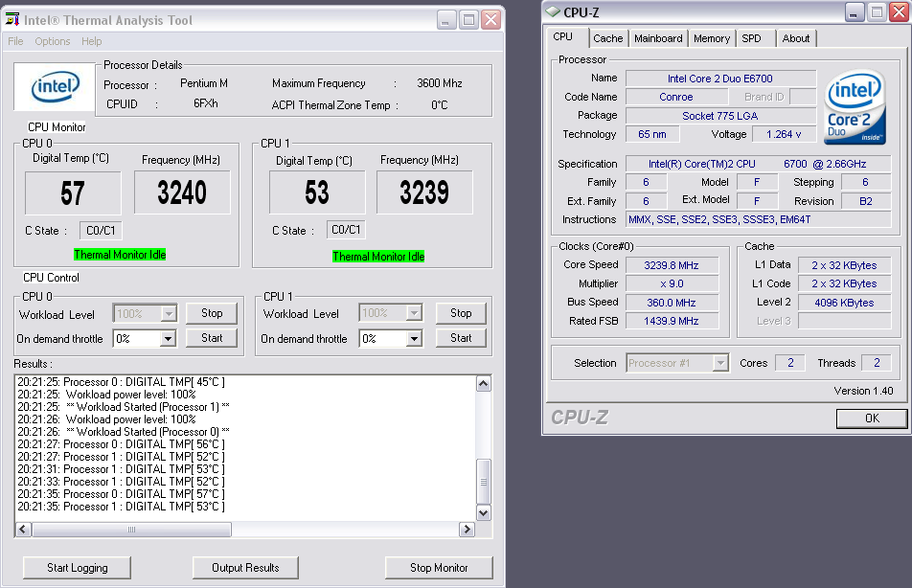Click the Output Results button
The height and width of the screenshot is (588, 912).
coord(245,568)
